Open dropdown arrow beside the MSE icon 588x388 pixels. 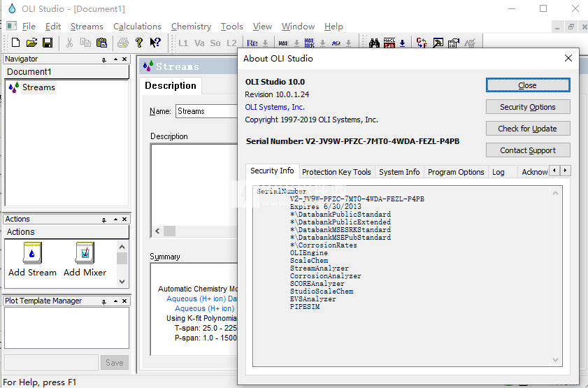point(296,43)
